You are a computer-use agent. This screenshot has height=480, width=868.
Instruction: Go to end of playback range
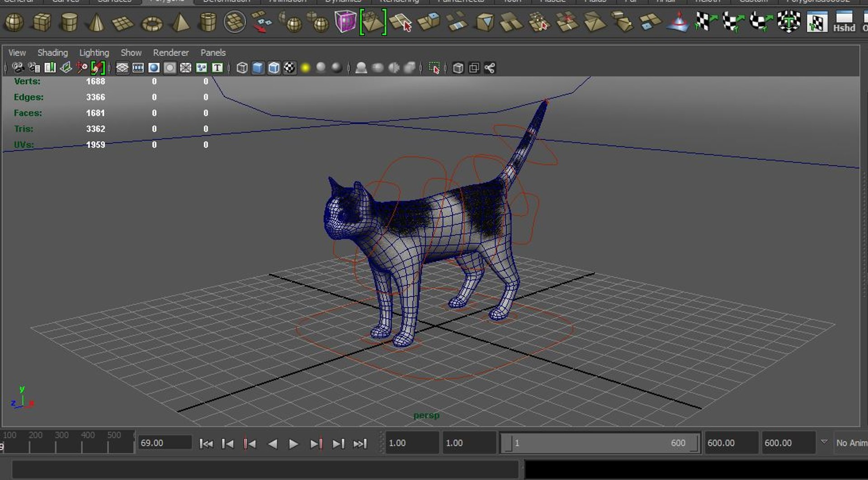tap(360, 444)
